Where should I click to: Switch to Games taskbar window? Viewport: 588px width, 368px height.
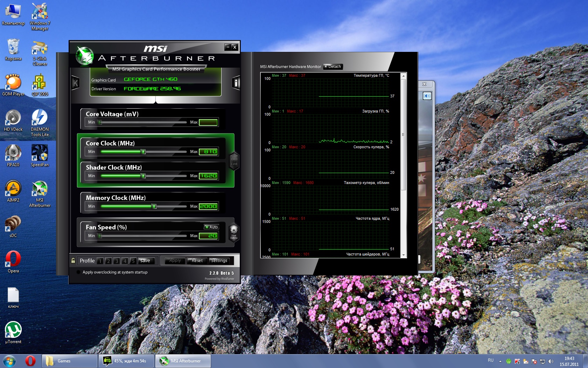[70, 361]
